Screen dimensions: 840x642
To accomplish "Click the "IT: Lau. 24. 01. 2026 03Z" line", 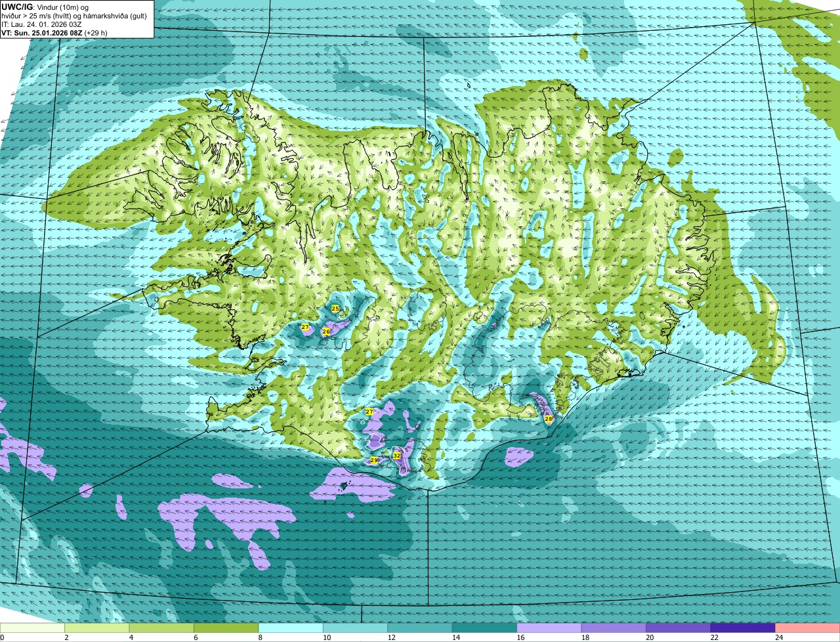I will pyautogui.click(x=41, y=24).
